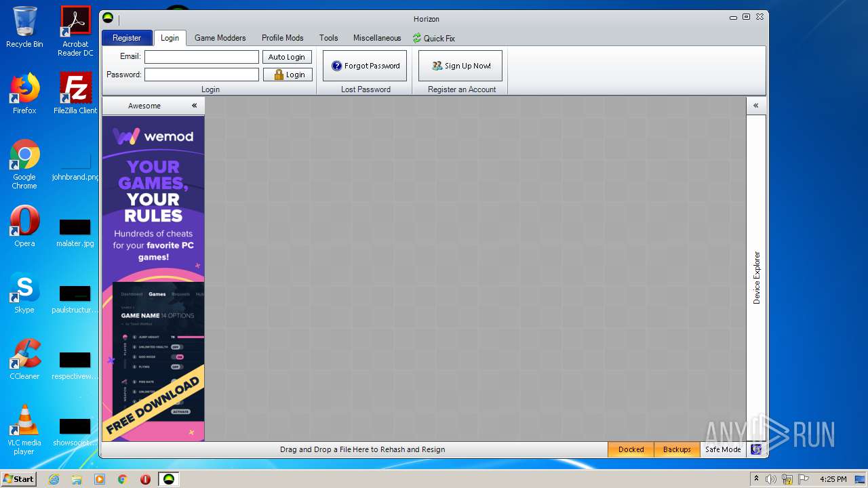Select paulstructur... desktop file
Image resolution: width=868 pixels, height=488 pixels.
(x=75, y=299)
